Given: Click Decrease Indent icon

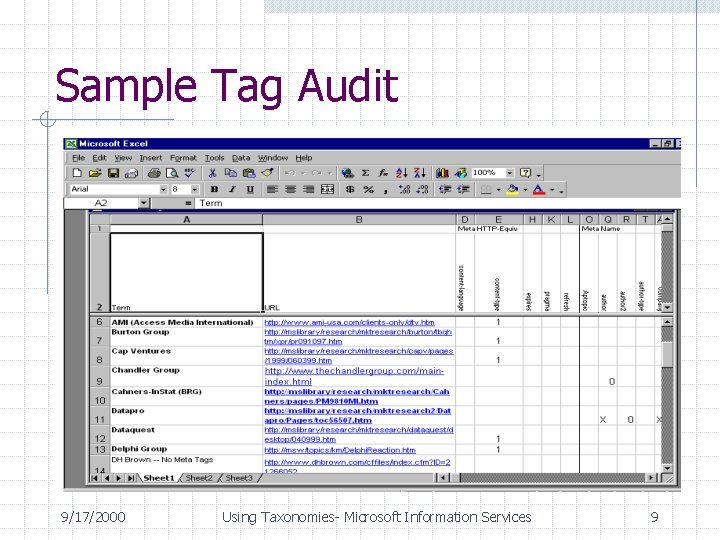Looking at the screenshot, I should pos(445,189).
